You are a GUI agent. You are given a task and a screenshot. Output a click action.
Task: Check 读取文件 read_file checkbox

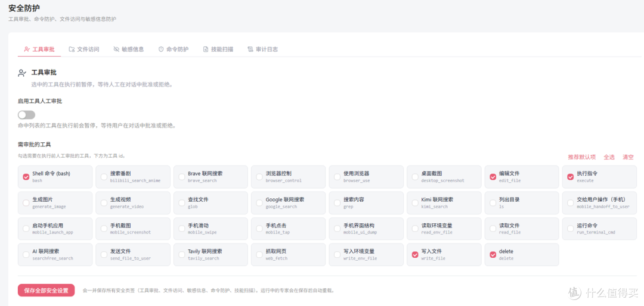[493, 229]
